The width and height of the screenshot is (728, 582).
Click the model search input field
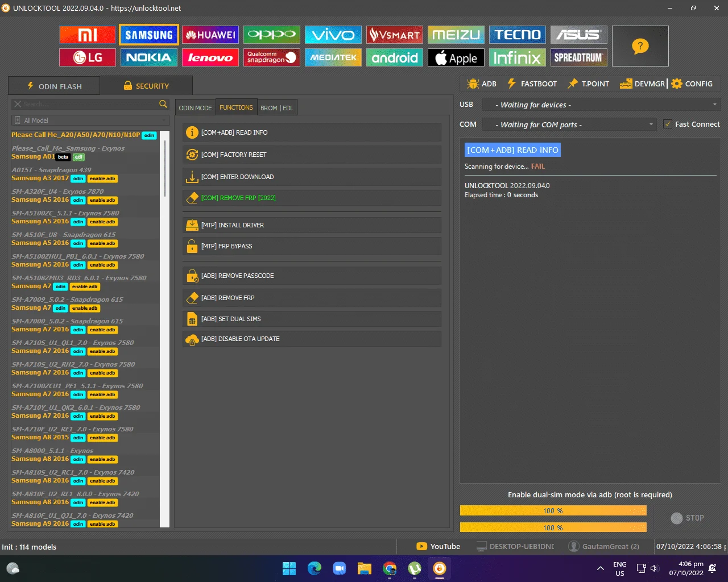pos(90,104)
